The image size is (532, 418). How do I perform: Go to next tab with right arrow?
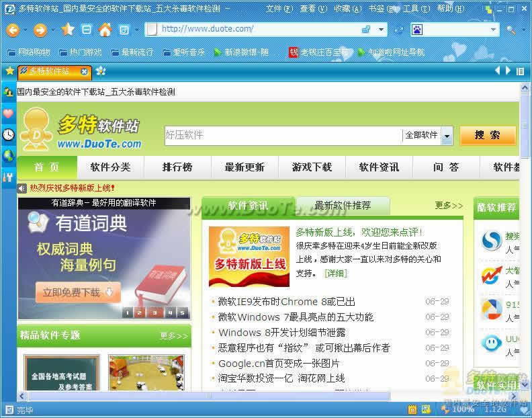click(x=508, y=71)
